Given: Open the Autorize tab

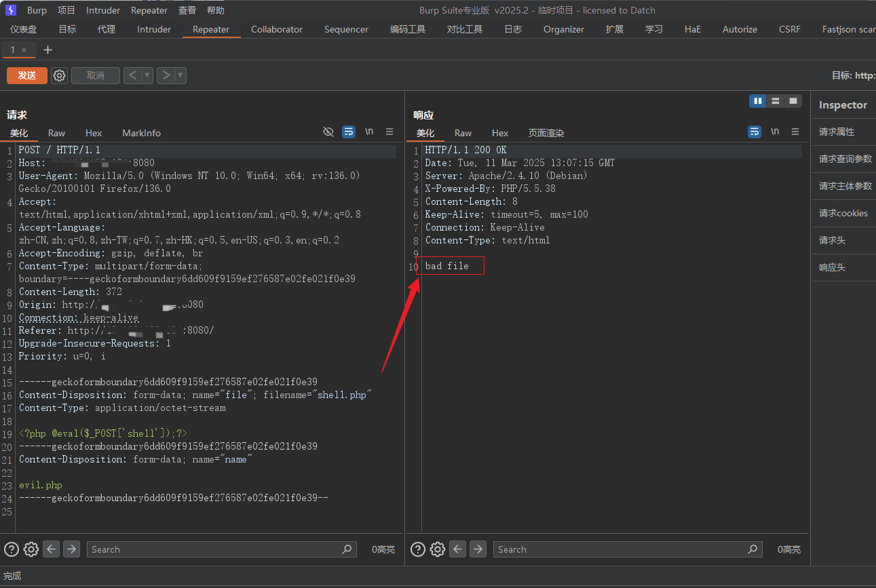Looking at the screenshot, I should pyautogui.click(x=740, y=29).
